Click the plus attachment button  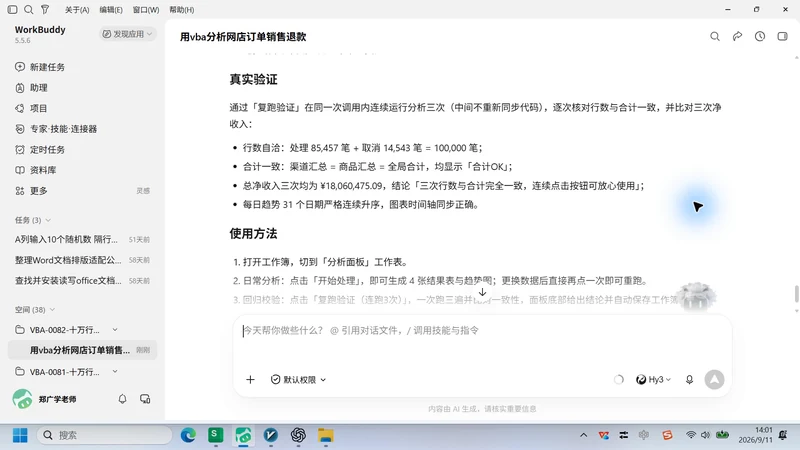click(250, 380)
